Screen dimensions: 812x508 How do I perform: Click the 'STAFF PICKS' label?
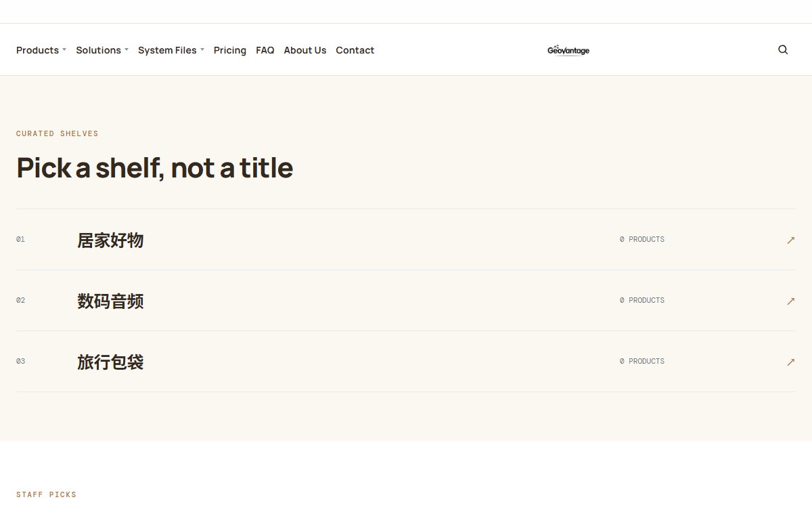click(x=46, y=494)
